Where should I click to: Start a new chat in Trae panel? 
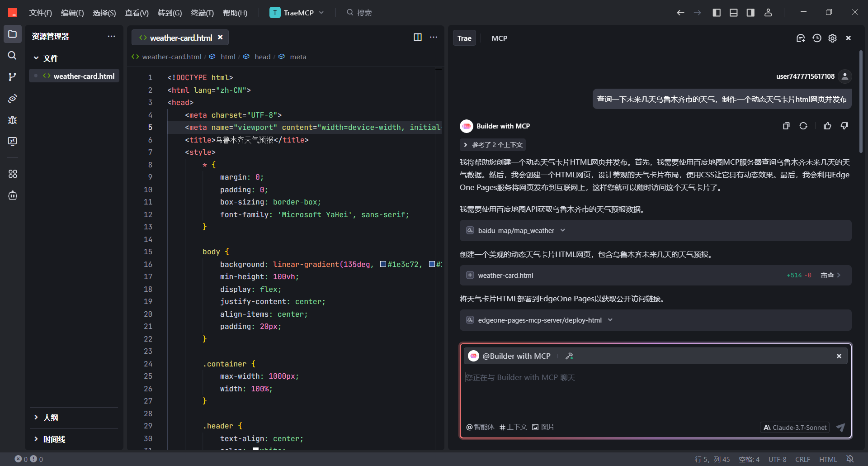click(801, 38)
